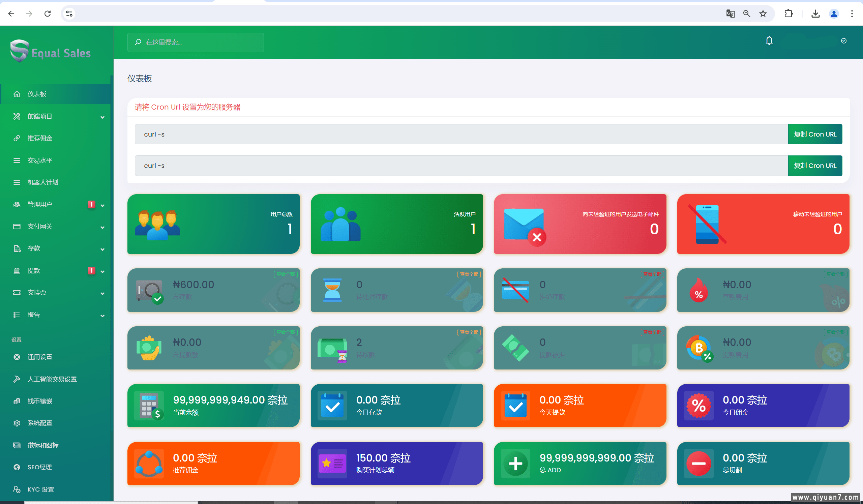This screenshot has width=863, height=504.
Task: Click the red alert badge on 管理用户
Action: point(91,204)
